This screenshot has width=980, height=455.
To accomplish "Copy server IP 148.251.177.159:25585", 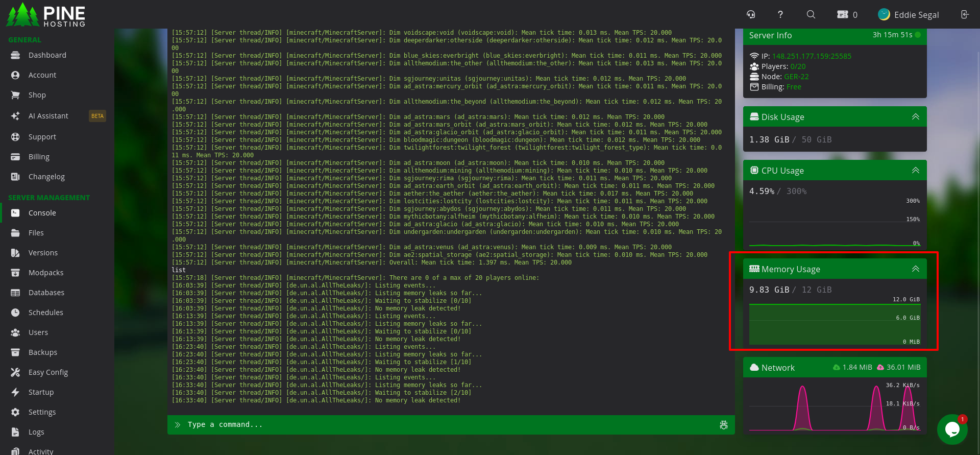I will 812,56.
